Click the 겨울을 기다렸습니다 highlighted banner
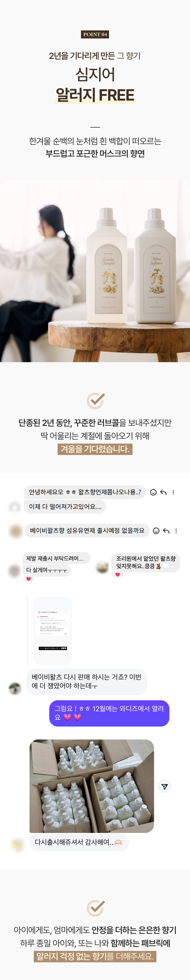Viewport: 190px width, 980px height. 95,449
